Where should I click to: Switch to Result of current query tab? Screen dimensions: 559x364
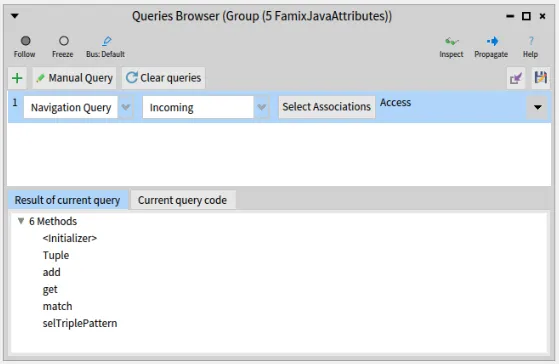(x=67, y=200)
